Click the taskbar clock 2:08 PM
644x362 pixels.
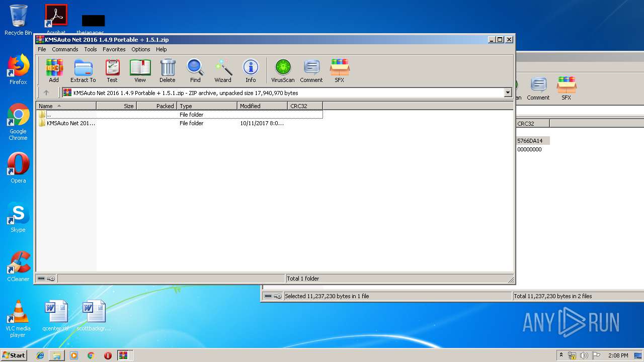pyautogui.click(x=618, y=355)
